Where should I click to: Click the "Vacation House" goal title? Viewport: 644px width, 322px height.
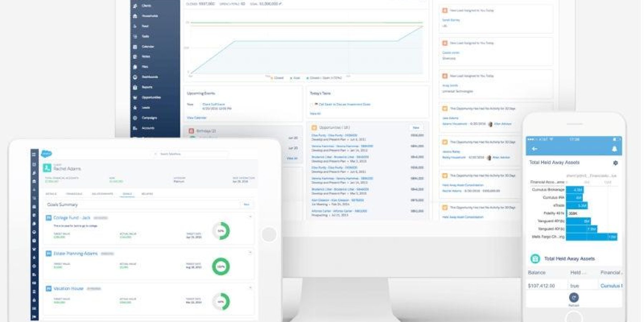pos(68,288)
